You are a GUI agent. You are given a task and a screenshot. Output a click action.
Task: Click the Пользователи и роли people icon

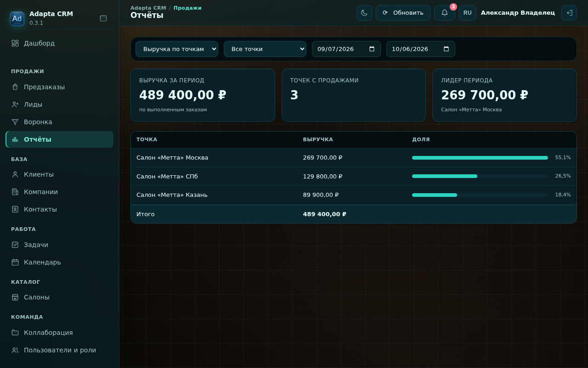tap(15, 350)
